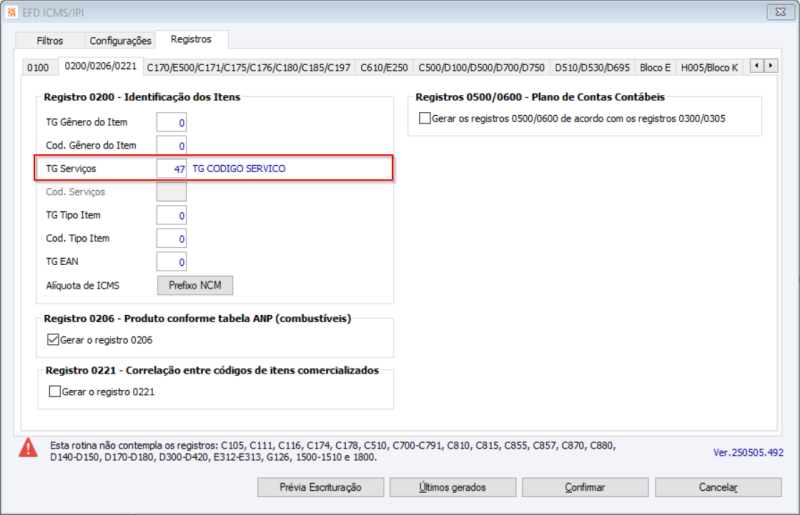
Task: Check Gerar o registro 0221
Action: coord(55,391)
